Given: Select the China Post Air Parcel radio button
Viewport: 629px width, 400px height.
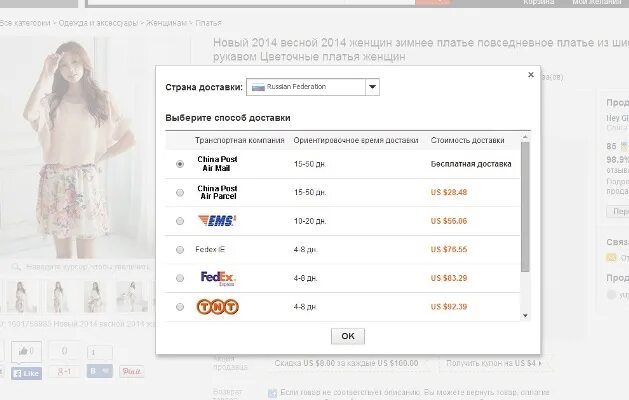Looking at the screenshot, I should pyautogui.click(x=180, y=193).
